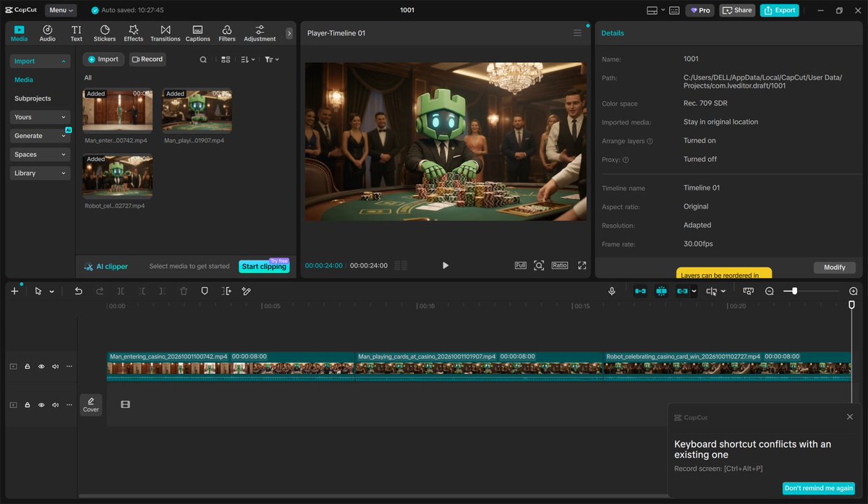Click the Stickers tool icon
Image resolution: width=868 pixels, height=504 pixels.
tap(104, 33)
